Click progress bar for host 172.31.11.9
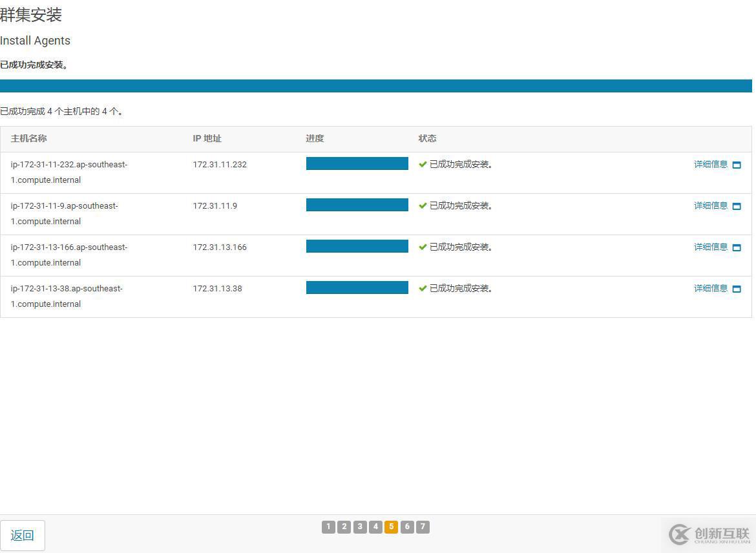 click(357, 205)
